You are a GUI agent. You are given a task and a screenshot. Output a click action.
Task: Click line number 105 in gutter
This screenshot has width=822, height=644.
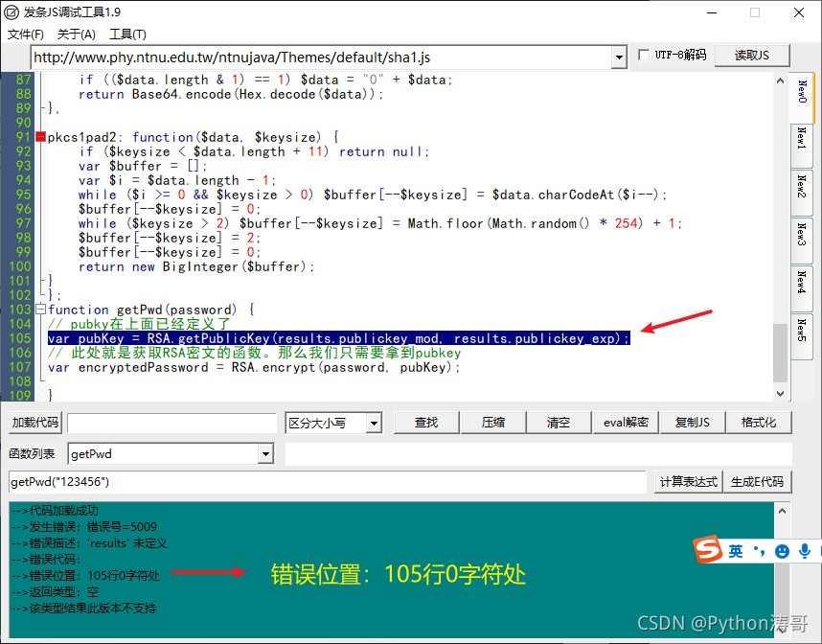(20, 338)
